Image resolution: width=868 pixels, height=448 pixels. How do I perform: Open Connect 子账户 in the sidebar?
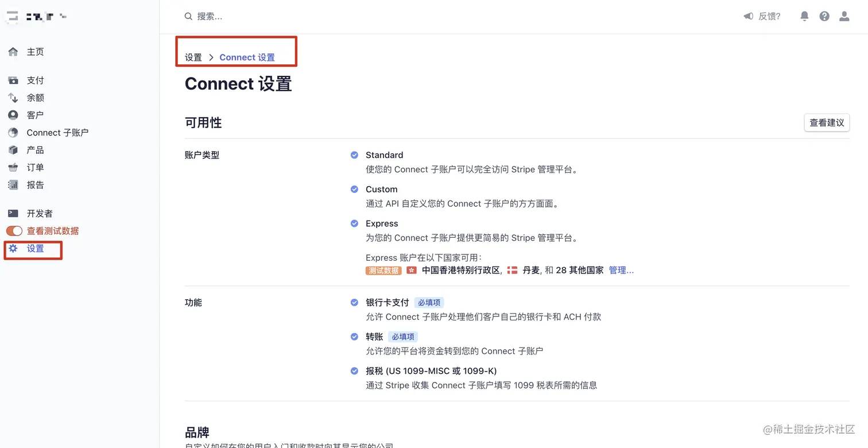click(x=57, y=133)
